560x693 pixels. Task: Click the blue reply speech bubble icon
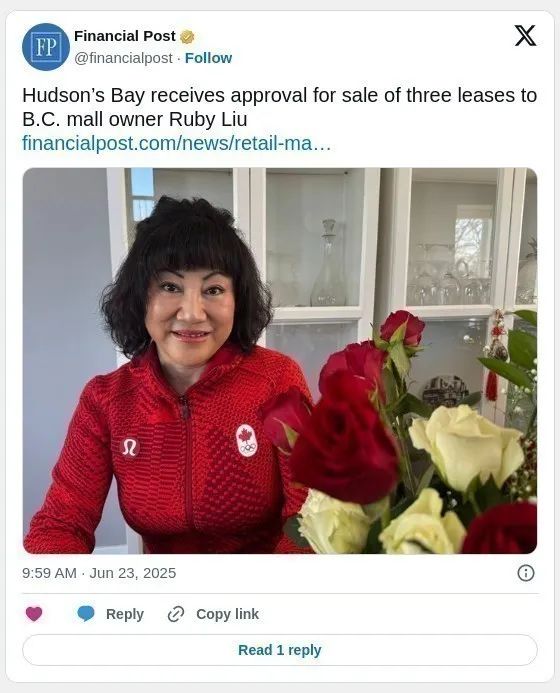click(86, 614)
